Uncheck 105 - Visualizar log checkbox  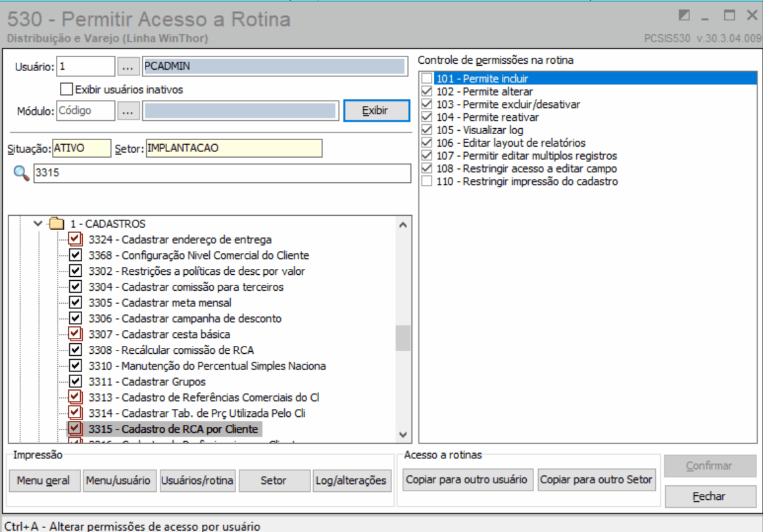(x=427, y=130)
